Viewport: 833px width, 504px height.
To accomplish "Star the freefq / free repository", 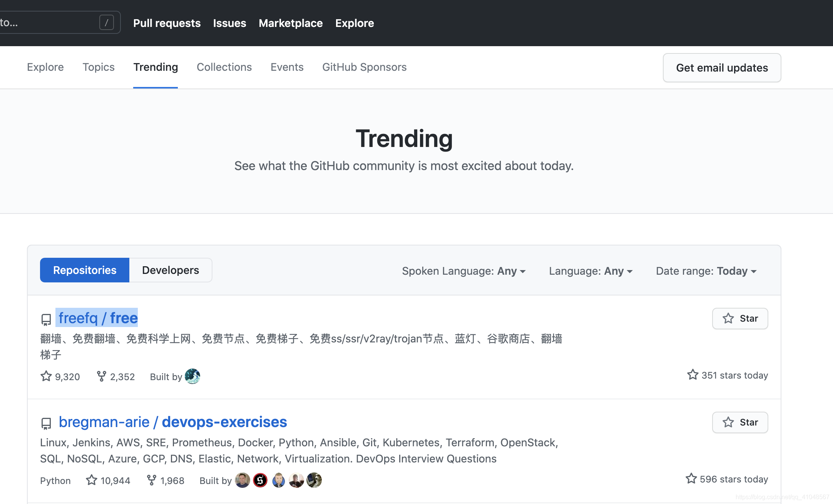I will coord(740,319).
